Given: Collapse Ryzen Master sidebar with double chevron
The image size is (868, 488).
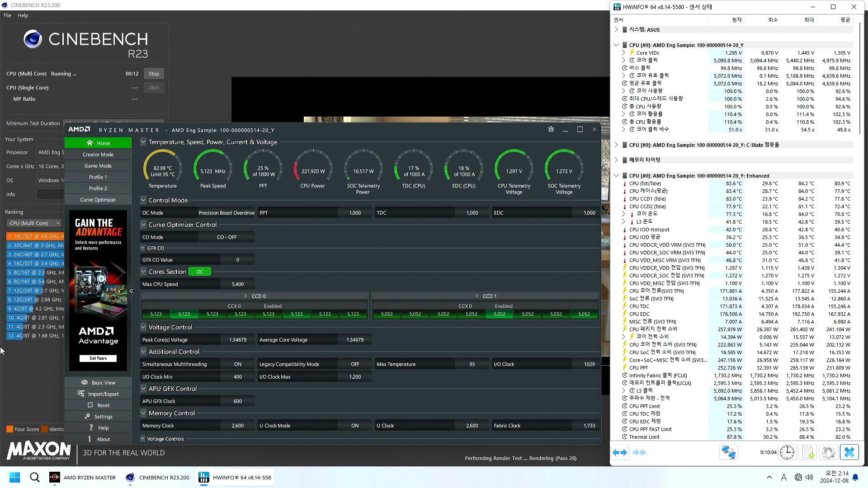Looking at the screenshot, I should (132, 291).
